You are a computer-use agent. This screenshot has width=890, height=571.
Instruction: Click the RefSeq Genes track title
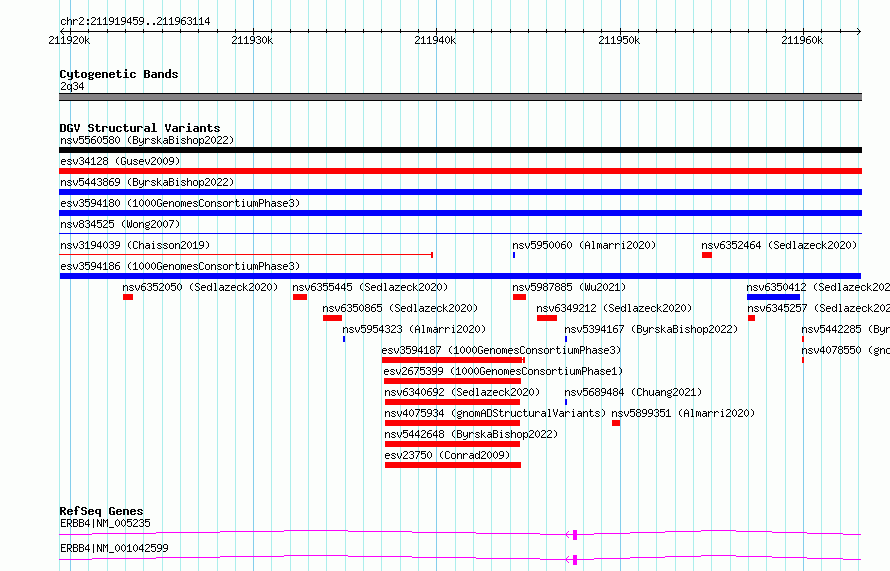(101, 511)
